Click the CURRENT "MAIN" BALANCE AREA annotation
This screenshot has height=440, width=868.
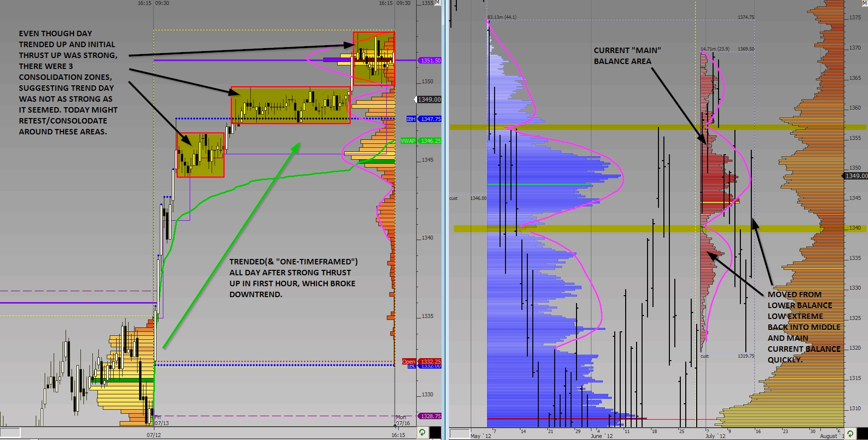pos(627,56)
